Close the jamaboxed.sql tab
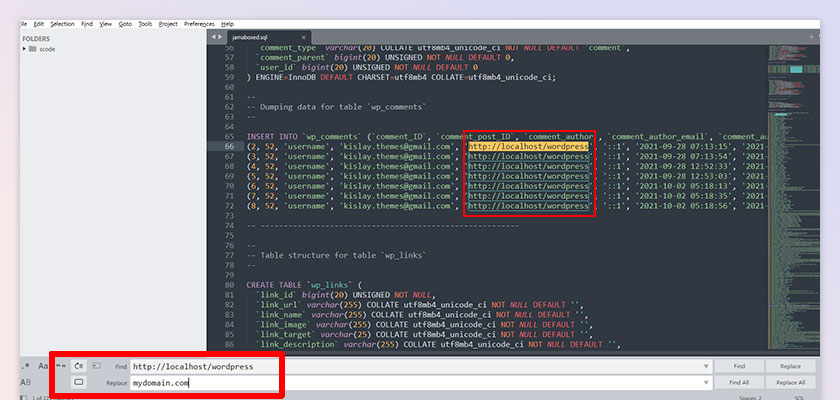This screenshot has height=400, width=840. (304, 37)
